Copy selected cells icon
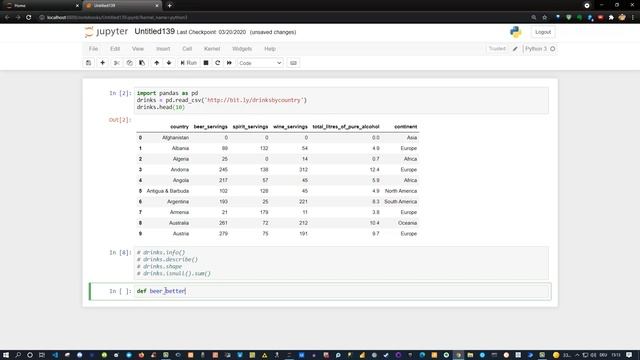The width and height of the screenshot is (640, 360). point(129,63)
